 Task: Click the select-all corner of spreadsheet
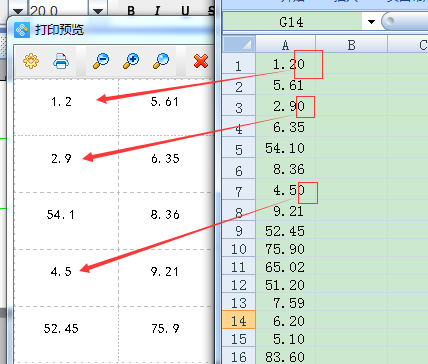tap(239, 44)
